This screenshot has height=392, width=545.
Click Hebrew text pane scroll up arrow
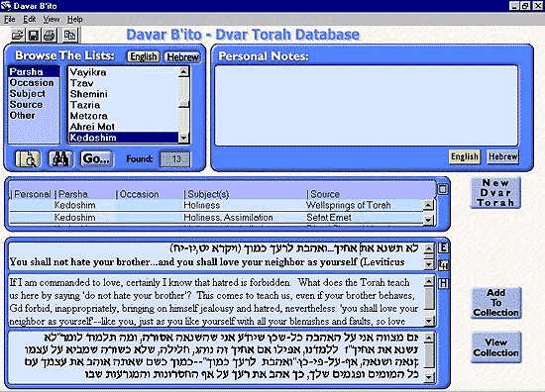tap(429, 338)
